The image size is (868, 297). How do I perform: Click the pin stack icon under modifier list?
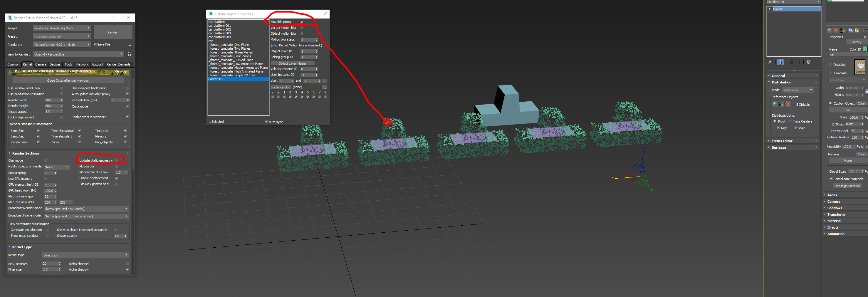point(770,62)
